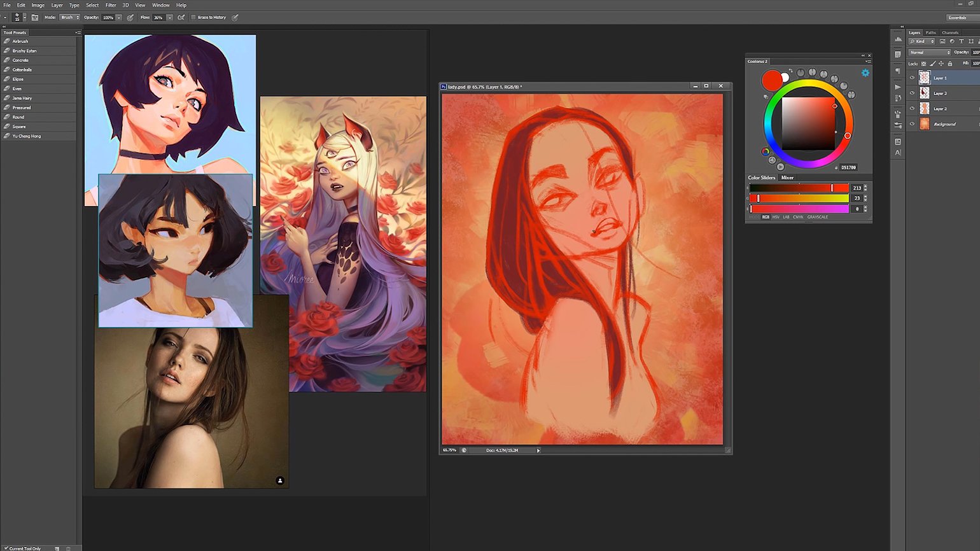This screenshot has height=551, width=980.
Task: Click the hex color field D51700
Action: click(x=848, y=167)
